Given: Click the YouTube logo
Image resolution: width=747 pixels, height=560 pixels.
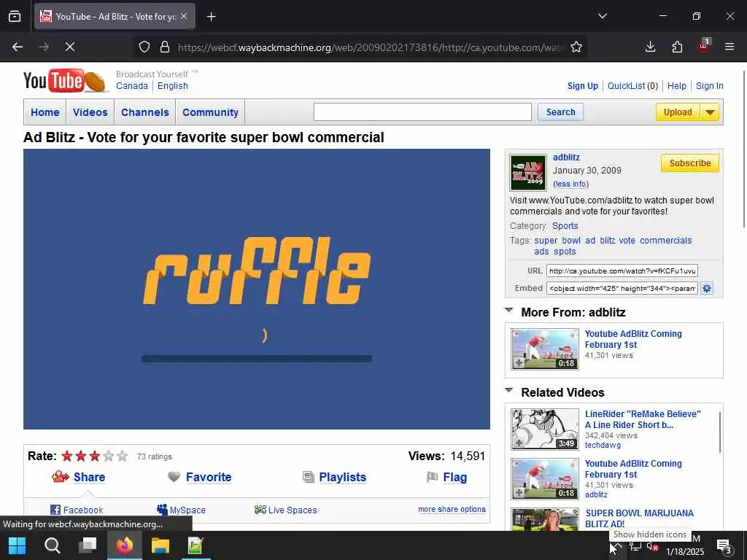Looking at the screenshot, I should coord(65,81).
